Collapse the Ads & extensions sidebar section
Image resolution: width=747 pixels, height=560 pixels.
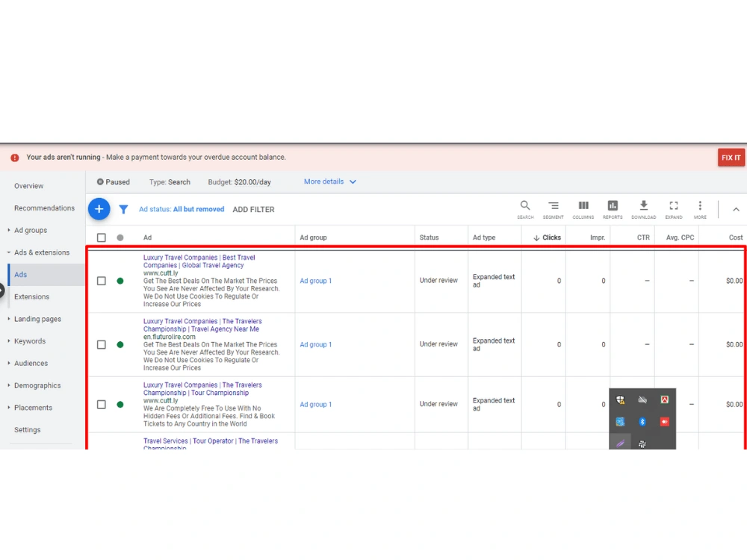(9, 252)
